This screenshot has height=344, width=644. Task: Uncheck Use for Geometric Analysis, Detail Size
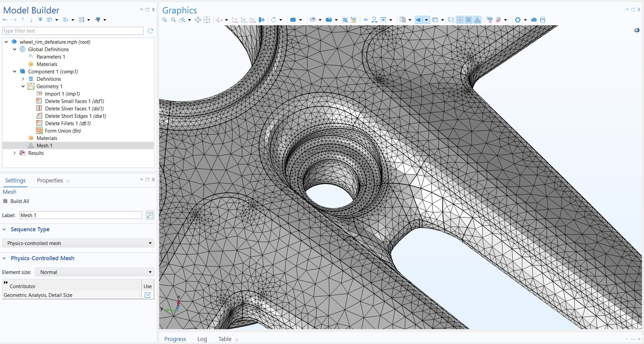click(147, 295)
